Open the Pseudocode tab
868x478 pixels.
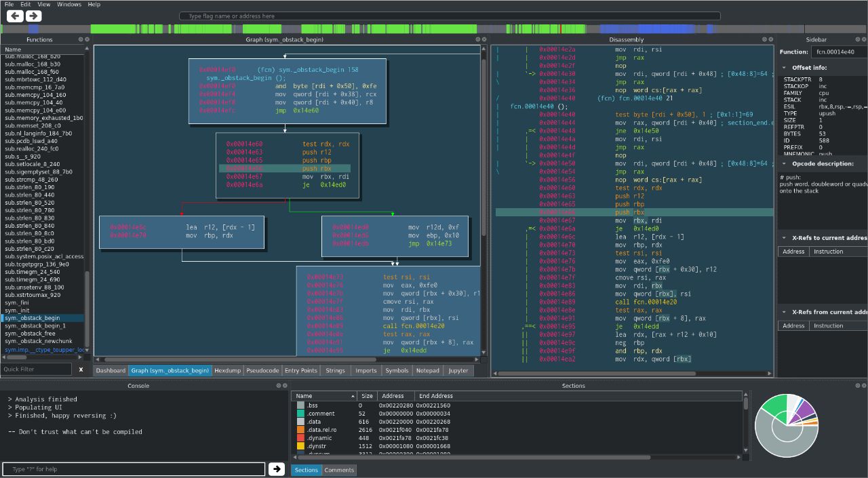click(262, 371)
